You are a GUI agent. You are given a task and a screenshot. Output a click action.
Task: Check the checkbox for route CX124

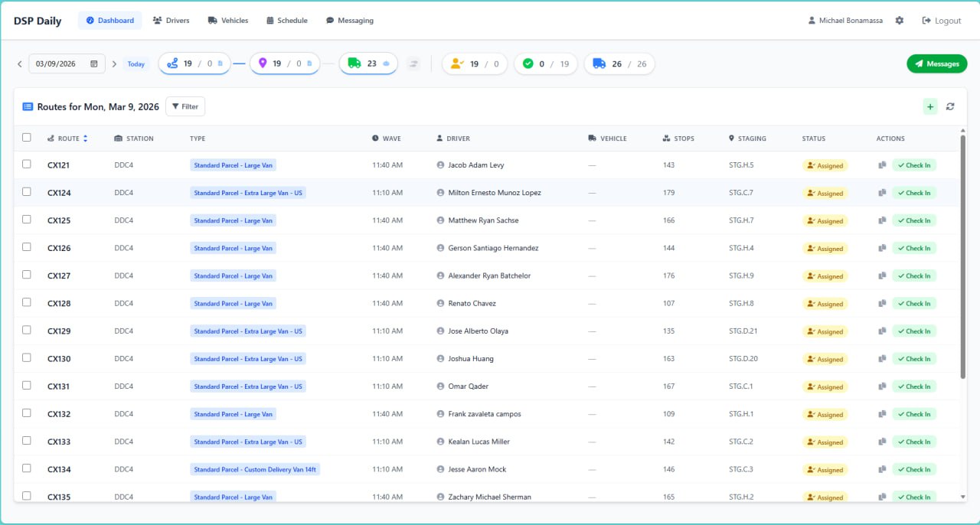coord(27,192)
